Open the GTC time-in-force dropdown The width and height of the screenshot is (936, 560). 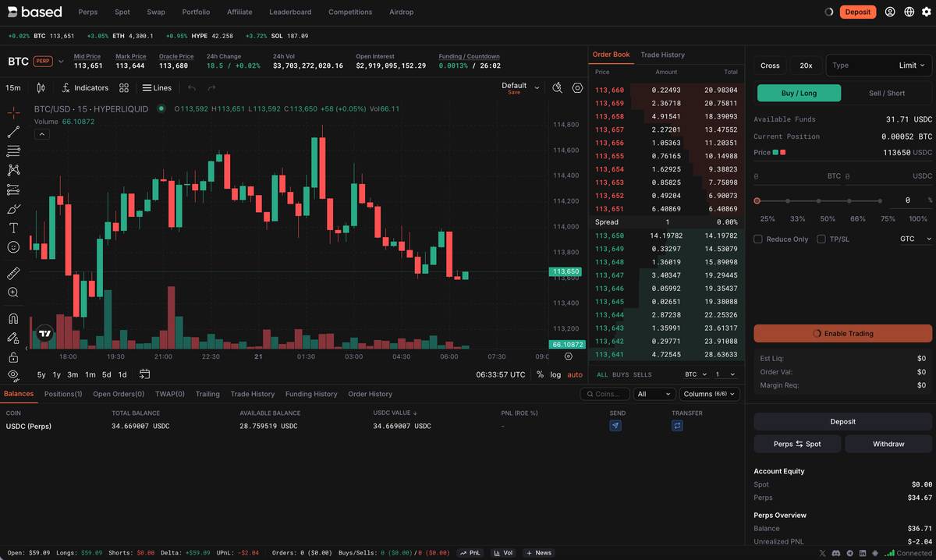pos(916,239)
